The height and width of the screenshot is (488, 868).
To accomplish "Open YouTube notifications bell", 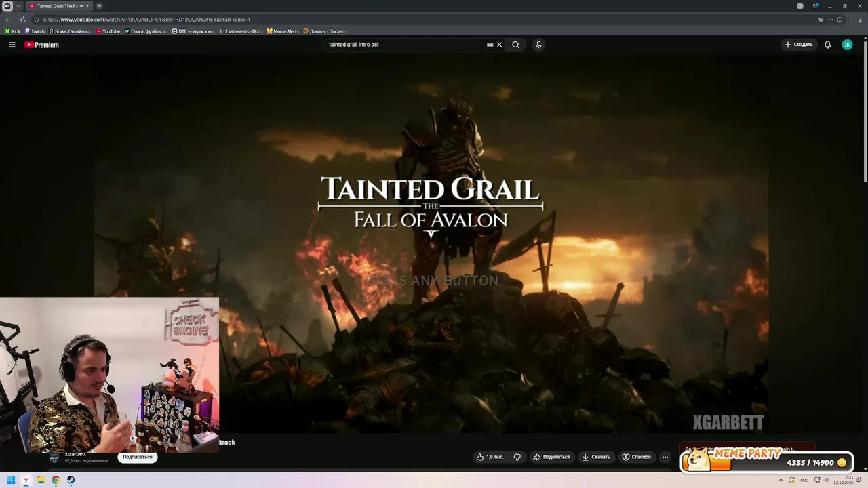I will coord(827,45).
